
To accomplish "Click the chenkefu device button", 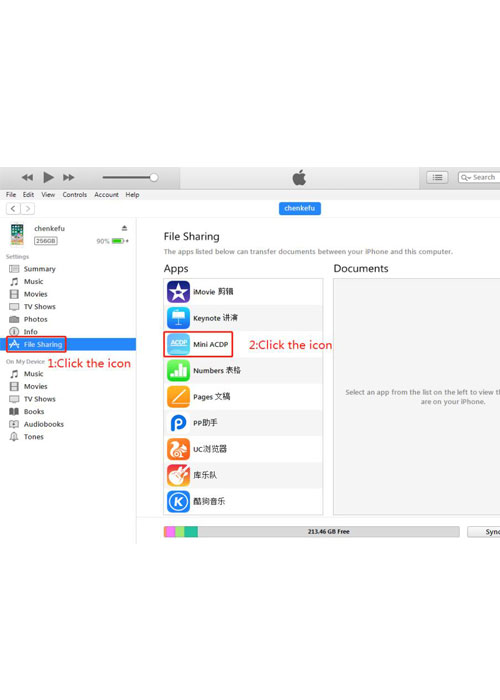I will pyautogui.click(x=300, y=208).
